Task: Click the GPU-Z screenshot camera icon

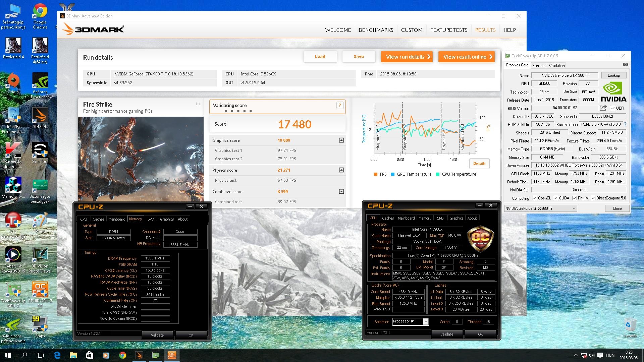Action: point(625,64)
